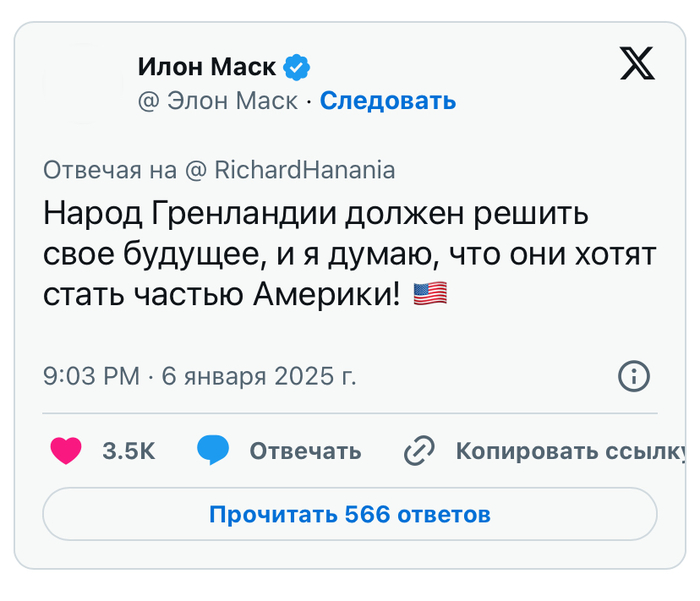Viewport: 700px width, 601px height.
Task: Follow the account via Следовать
Action: tap(388, 100)
